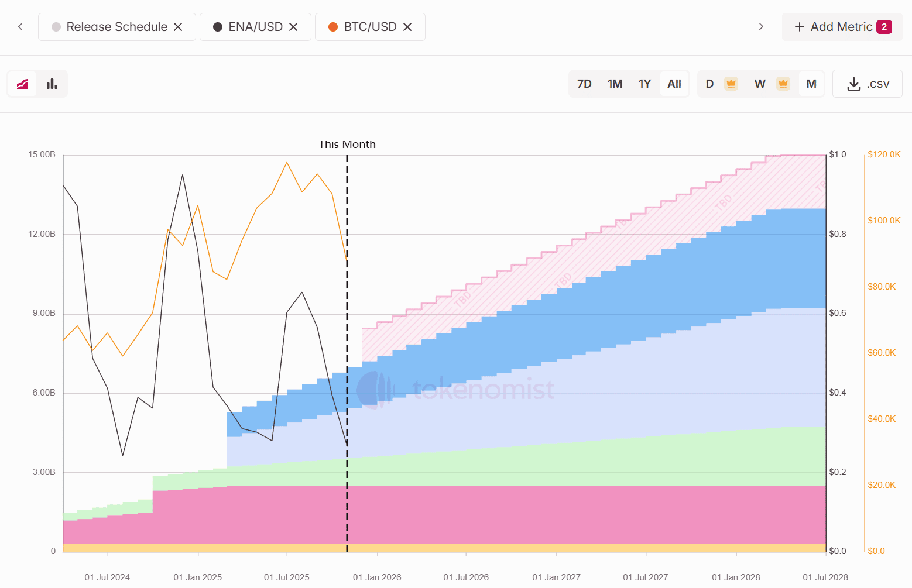Select the 1M time range
This screenshot has height=588, width=912.
[x=615, y=84]
